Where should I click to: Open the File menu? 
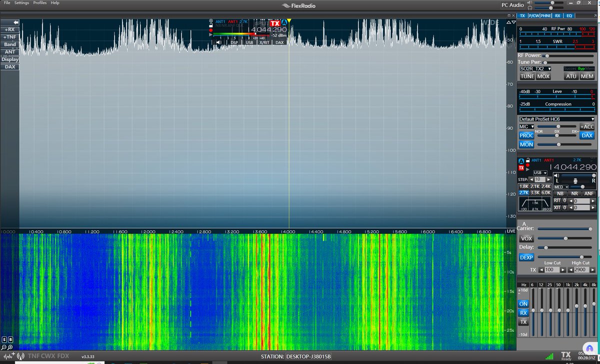(7, 3)
